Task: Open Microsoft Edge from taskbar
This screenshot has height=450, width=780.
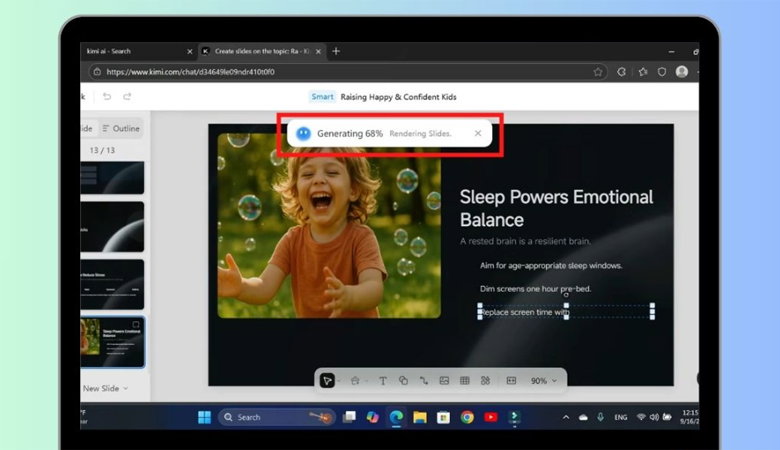Action: point(396,417)
